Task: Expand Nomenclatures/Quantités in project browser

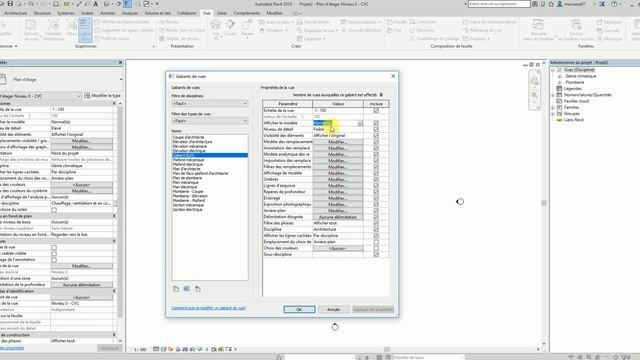Action: pos(553,95)
